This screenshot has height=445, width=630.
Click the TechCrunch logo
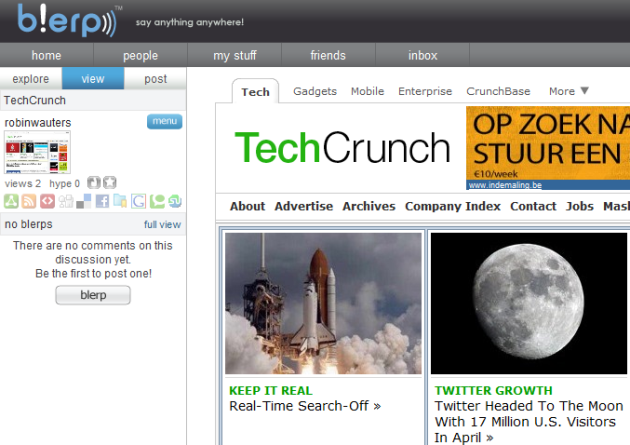click(342, 148)
